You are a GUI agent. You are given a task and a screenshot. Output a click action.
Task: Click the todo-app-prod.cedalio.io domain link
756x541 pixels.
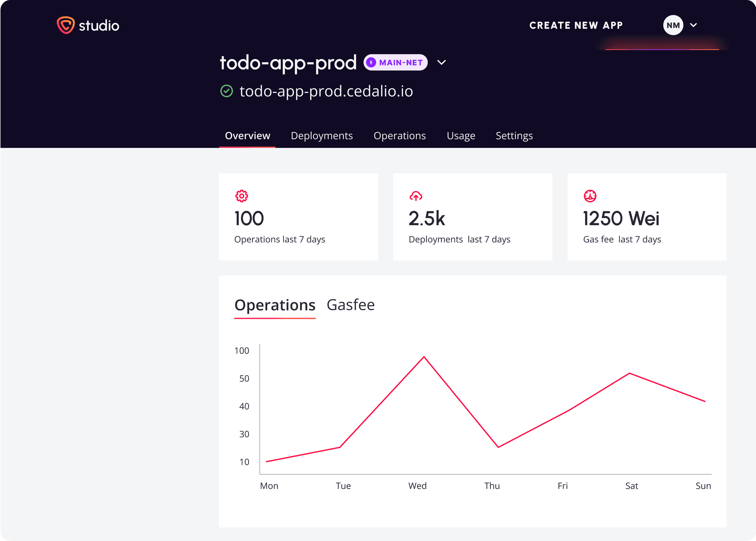[x=326, y=91]
